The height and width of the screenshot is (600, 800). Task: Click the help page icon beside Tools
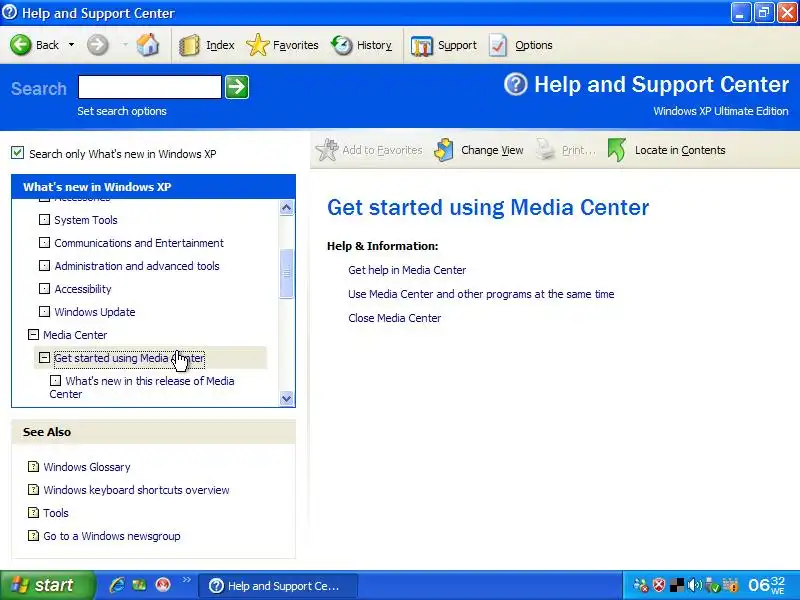click(33, 512)
